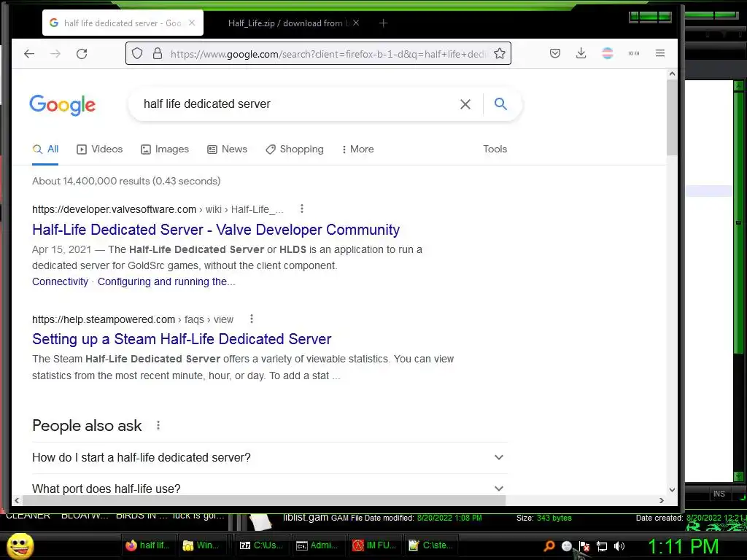747x560 pixels.
Task: Click the network tray icon
Action: click(x=602, y=546)
